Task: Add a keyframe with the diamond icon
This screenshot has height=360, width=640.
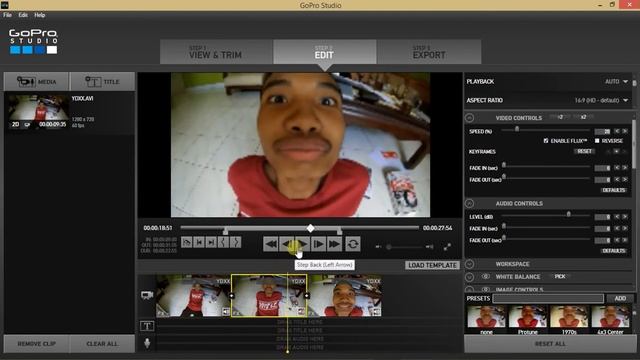Action: click(x=617, y=151)
